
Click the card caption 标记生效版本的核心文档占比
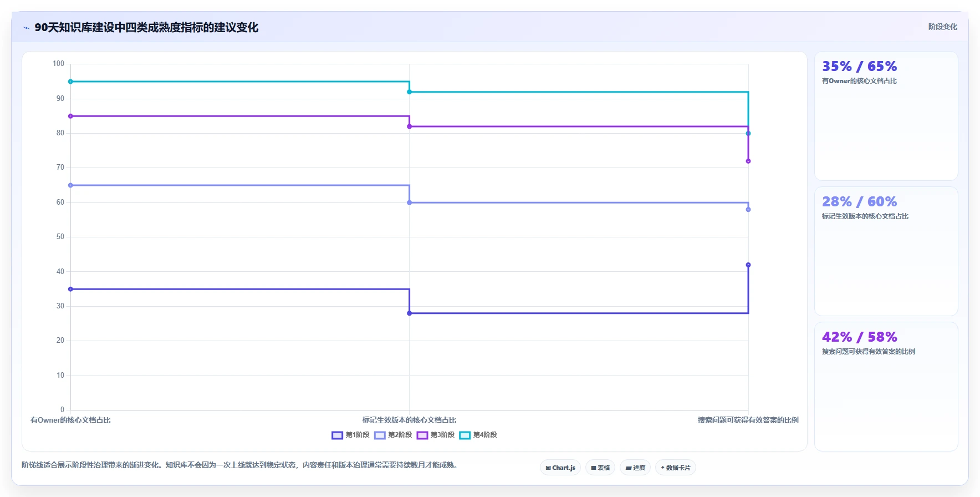[865, 216]
